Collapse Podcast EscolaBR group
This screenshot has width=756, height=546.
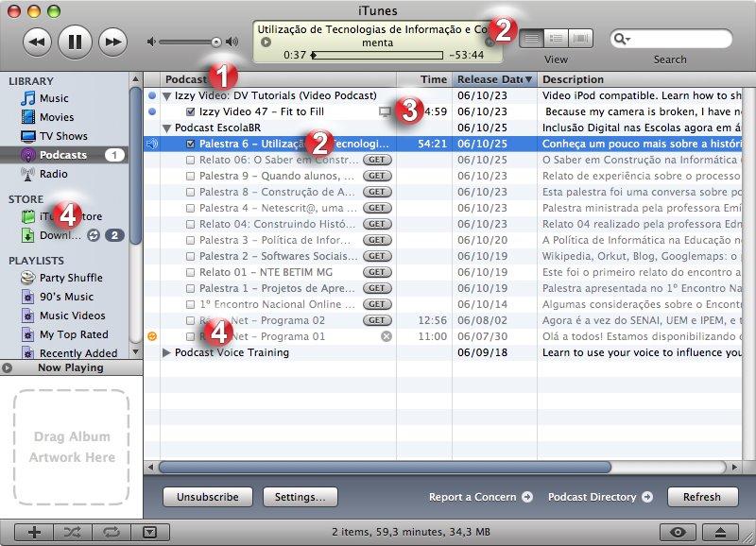(x=167, y=128)
